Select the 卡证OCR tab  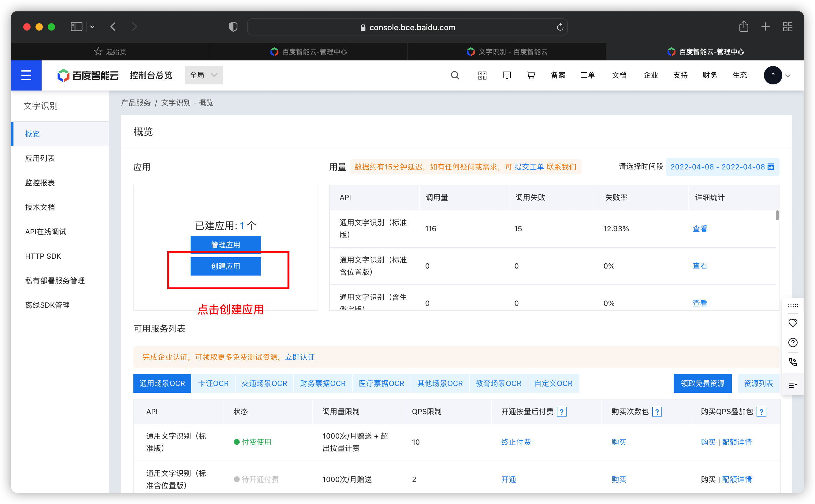pos(213,384)
